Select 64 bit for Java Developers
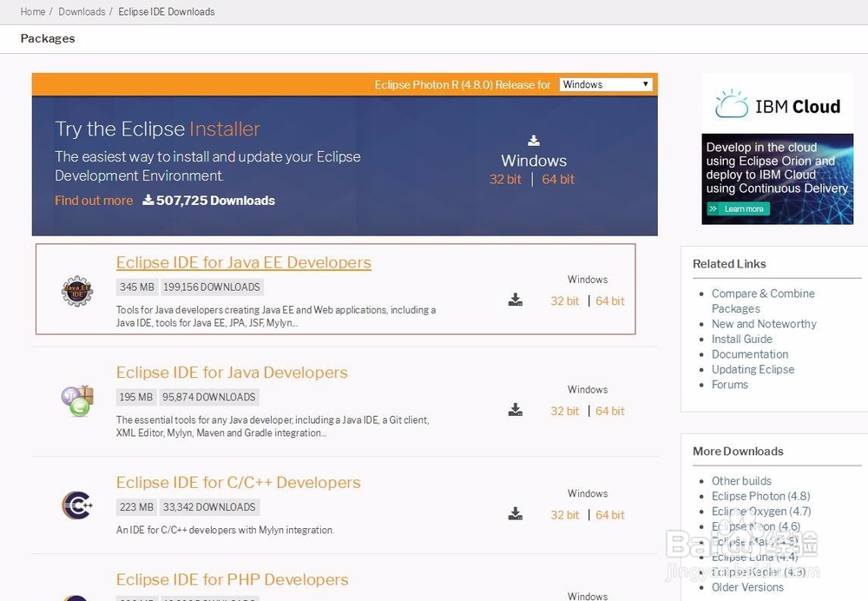Image resolution: width=868 pixels, height=601 pixels. coord(610,411)
